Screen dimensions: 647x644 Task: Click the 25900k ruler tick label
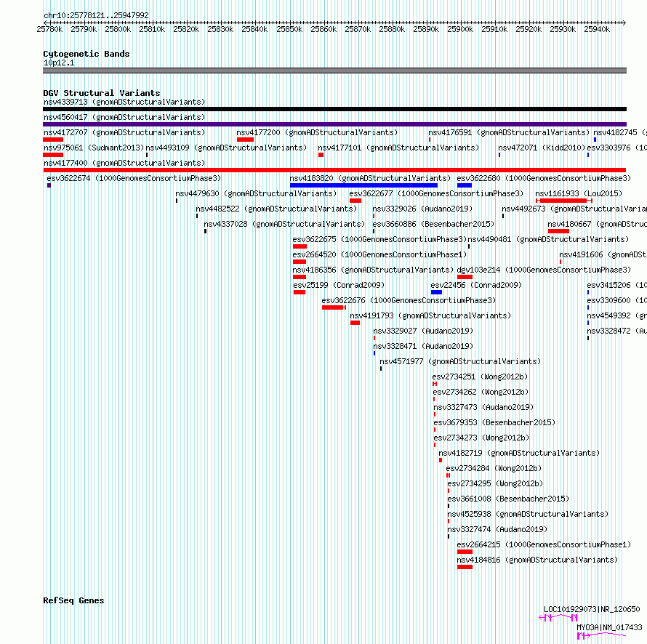coord(460,29)
